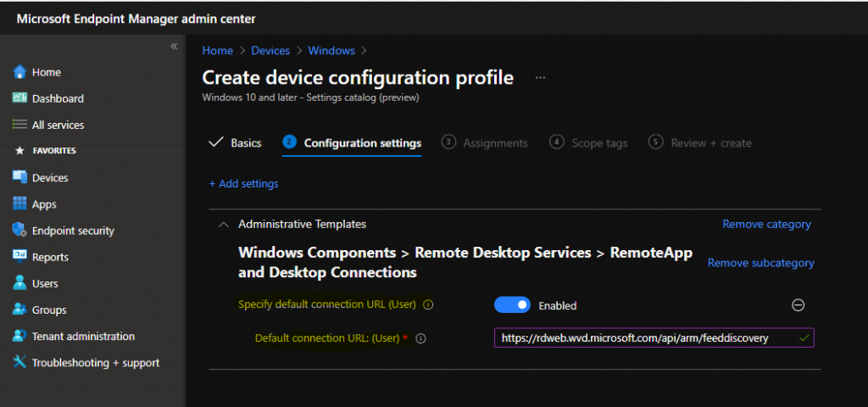Screen dimensions: 868x407
Task: Open the Dashboard icon in sidebar
Action: (19, 98)
